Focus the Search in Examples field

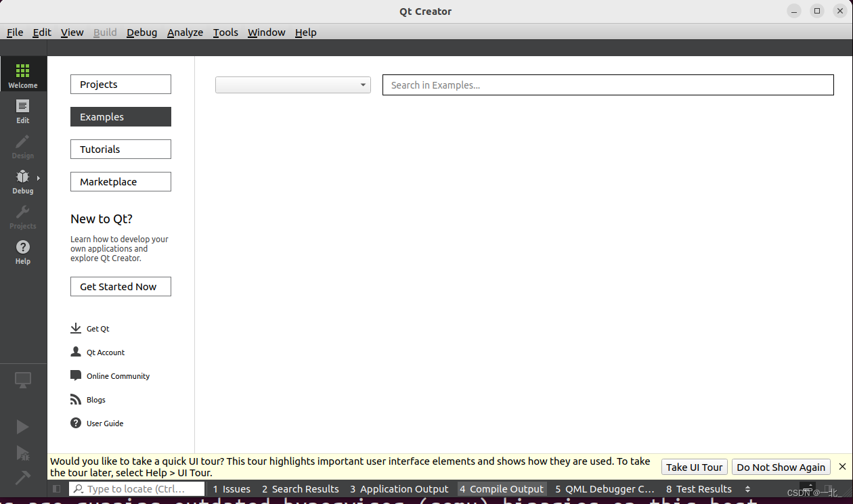click(x=608, y=85)
